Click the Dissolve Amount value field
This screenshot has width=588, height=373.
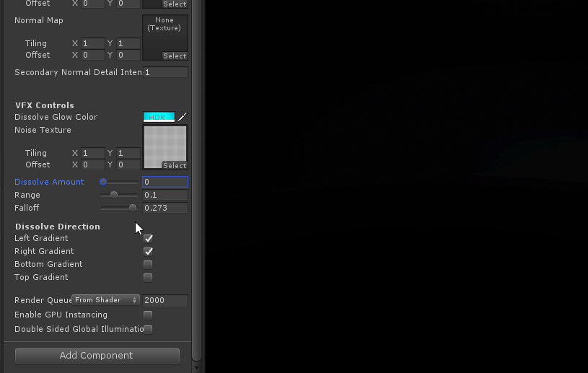pyautogui.click(x=165, y=182)
